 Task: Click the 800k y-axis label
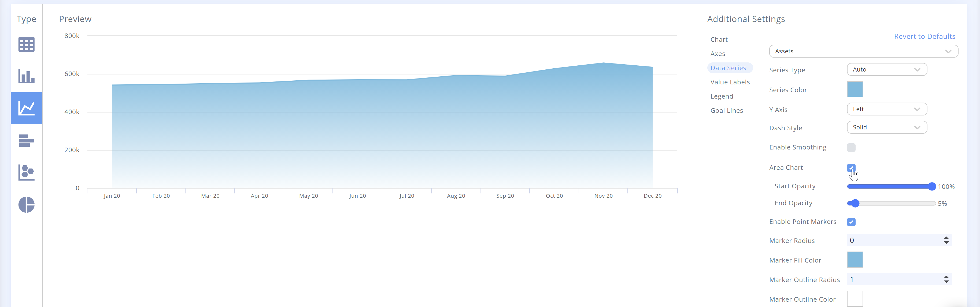tap(72, 36)
